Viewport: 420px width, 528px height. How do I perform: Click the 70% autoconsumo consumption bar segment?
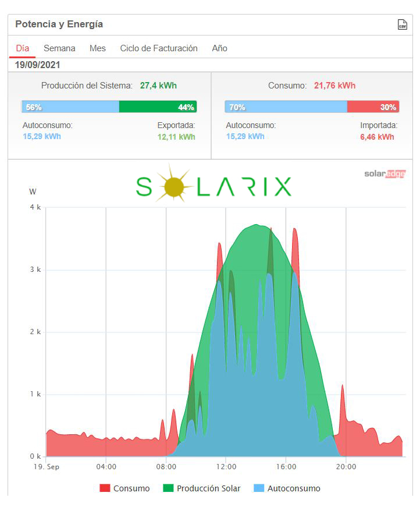pyautogui.click(x=286, y=107)
